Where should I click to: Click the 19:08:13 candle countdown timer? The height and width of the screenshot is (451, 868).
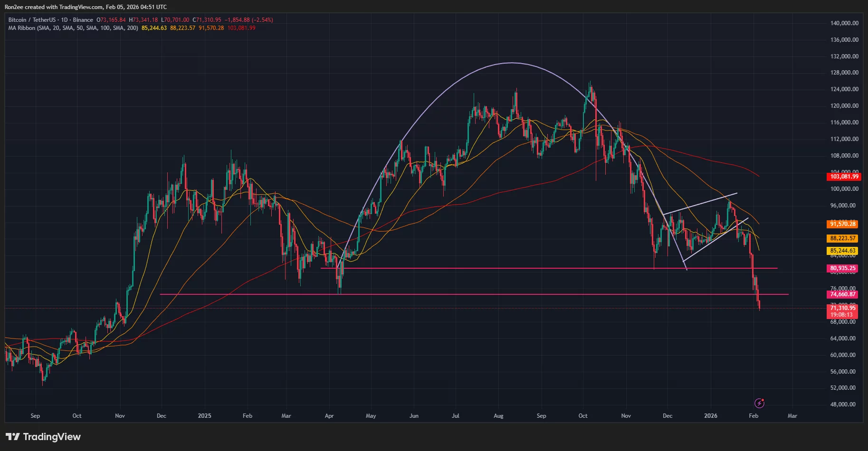point(842,314)
